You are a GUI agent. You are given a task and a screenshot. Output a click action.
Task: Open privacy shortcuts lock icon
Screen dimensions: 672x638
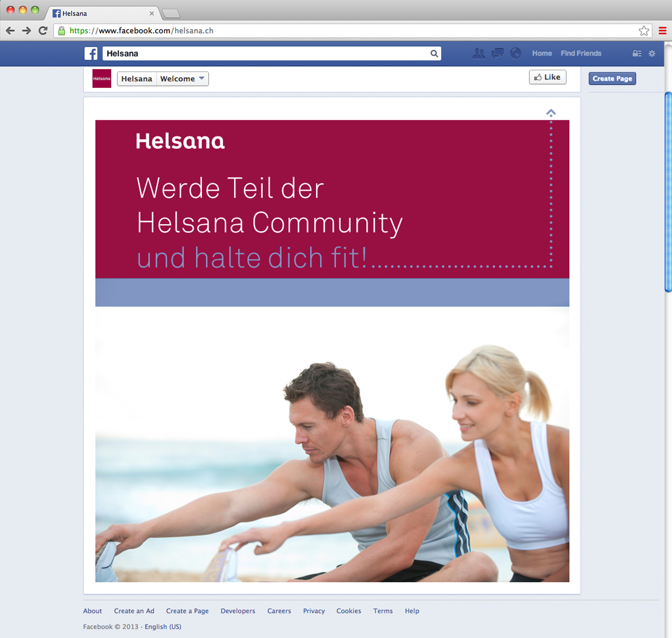coord(637,54)
